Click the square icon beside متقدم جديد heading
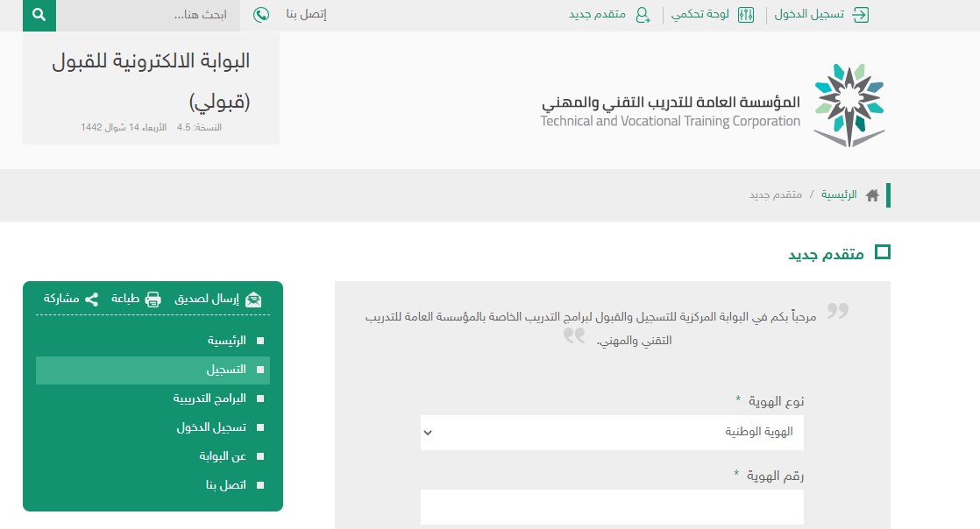This screenshot has height=529, width=980. (883, 252)
